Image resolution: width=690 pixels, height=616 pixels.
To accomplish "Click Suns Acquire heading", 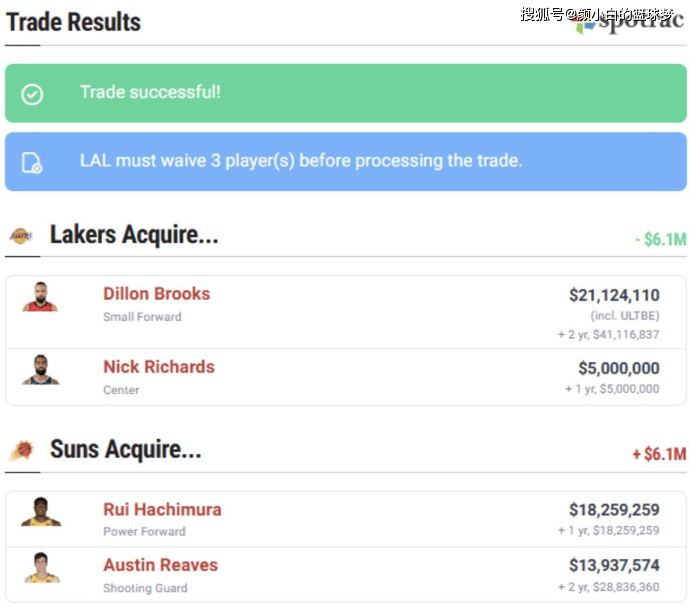I will coord(126,449).
